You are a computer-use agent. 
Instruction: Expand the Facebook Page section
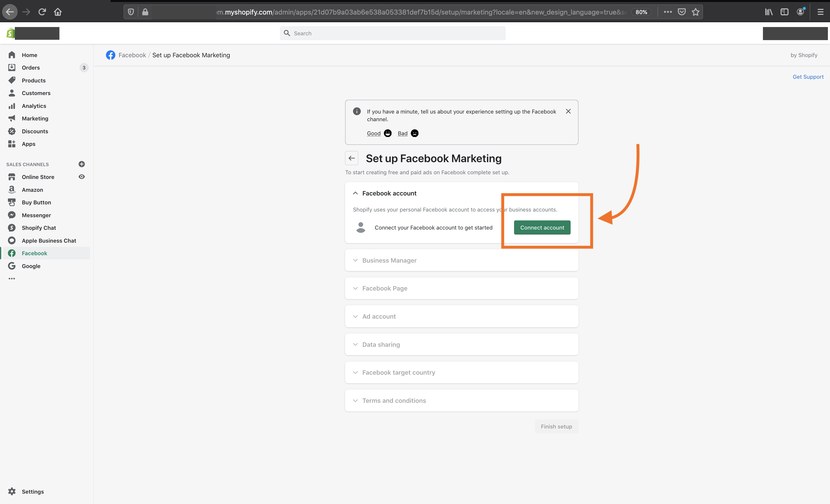461,288
